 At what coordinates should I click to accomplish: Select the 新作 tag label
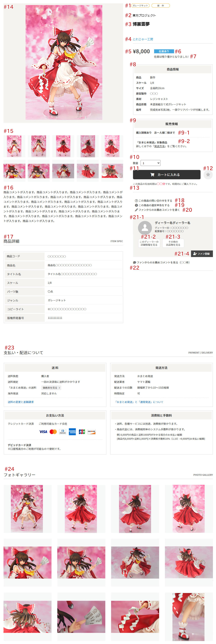[161, 5]
